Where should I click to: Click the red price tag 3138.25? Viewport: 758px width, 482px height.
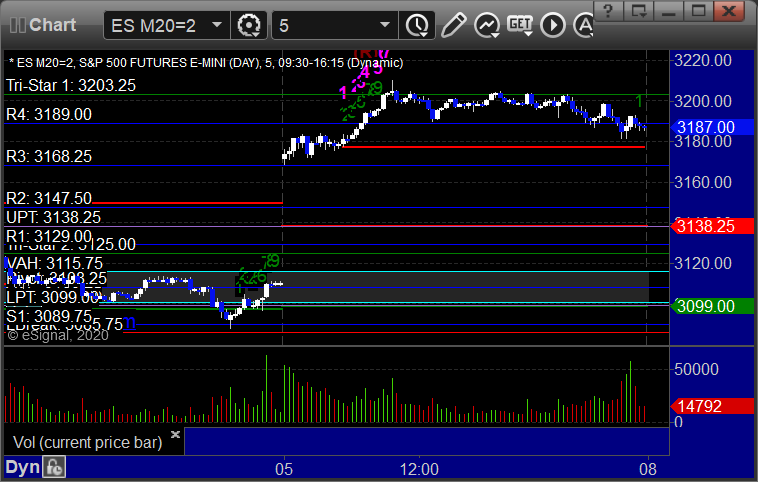[712, 226]
